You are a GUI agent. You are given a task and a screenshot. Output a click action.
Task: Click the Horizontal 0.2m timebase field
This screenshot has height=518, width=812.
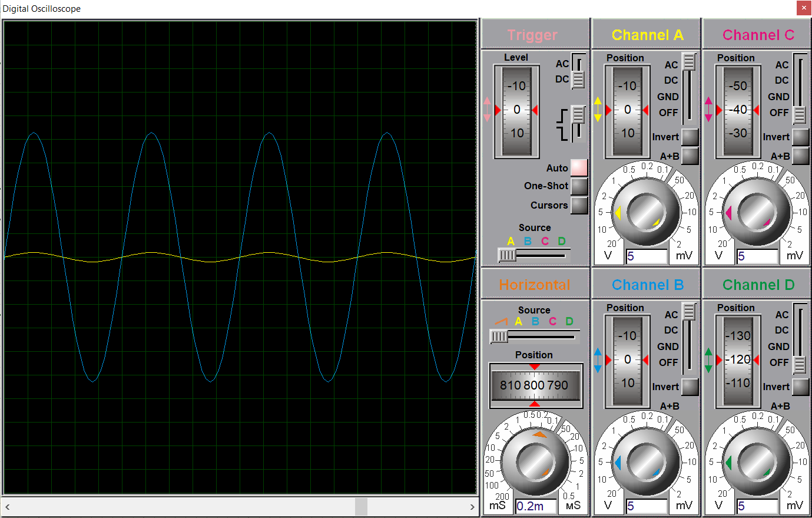coord(536,506)
